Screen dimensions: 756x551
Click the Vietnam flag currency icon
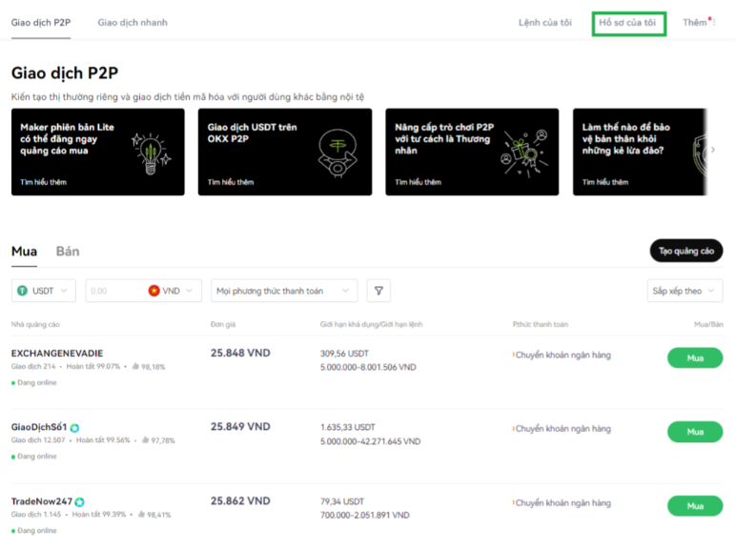coord(153,291)
